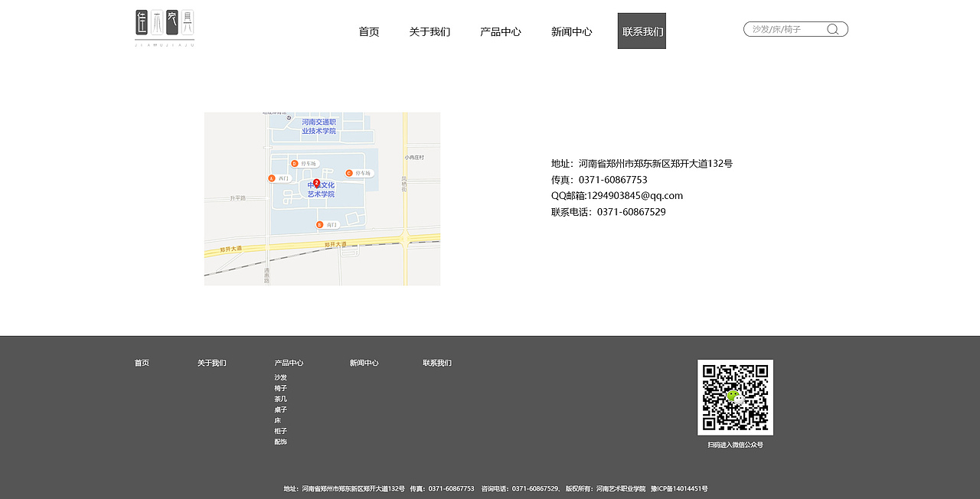Open the 产品中心 navigation menu item
The height and width of the screenshot is (499, 980).
(500, 31)
